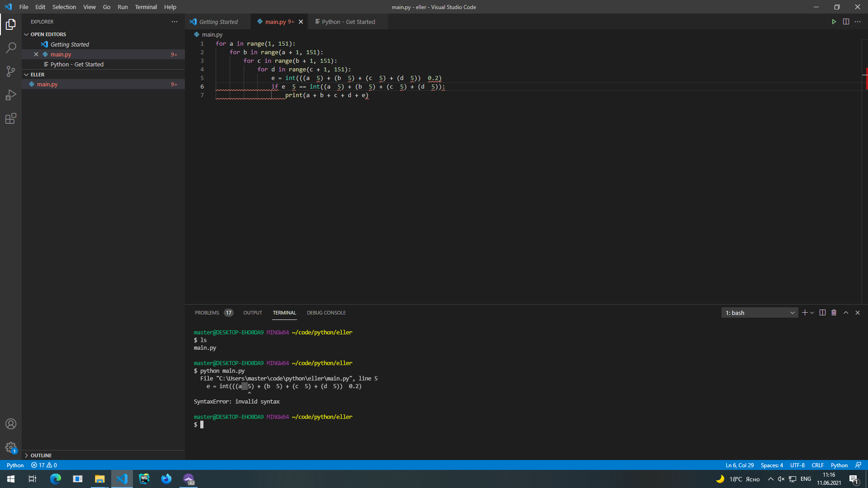
Task: Open launch profile dropdown arrow next to plus
Action: coord(812,313)
